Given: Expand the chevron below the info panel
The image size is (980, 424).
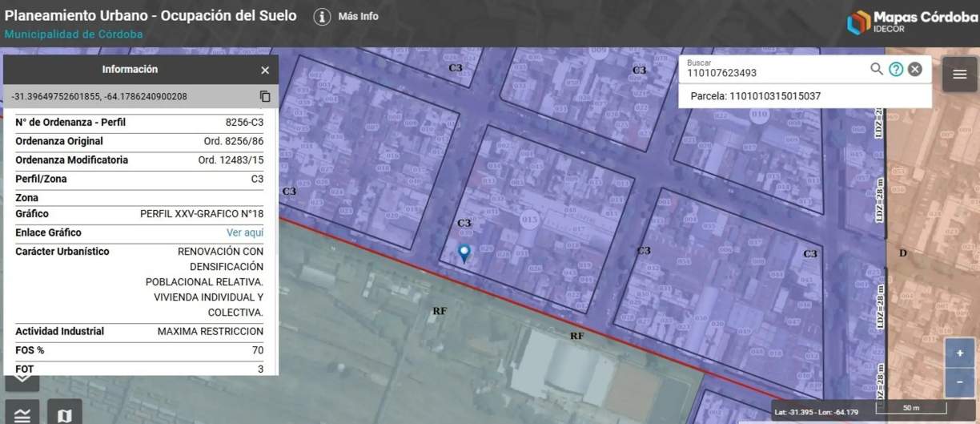Looking at the screenshot, I should point(23,375).
